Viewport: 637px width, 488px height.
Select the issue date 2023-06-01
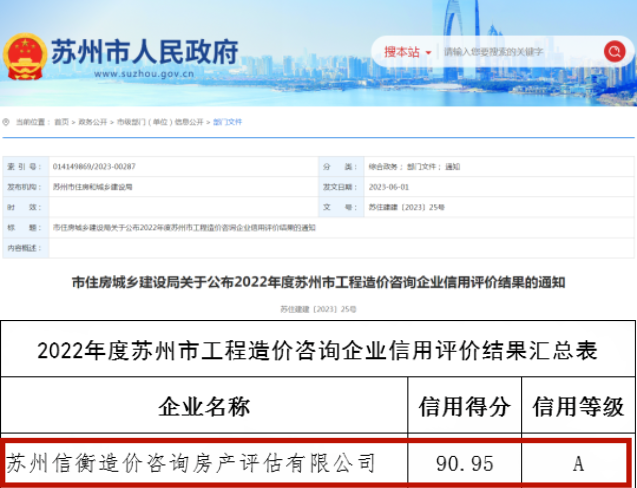point(389,187)
